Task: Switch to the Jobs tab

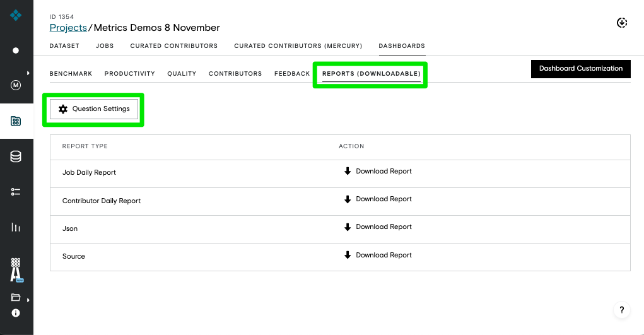Action: coord(105,46)
